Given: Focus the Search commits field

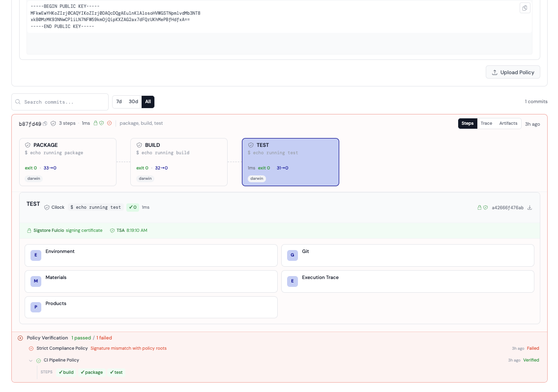Looking at the screenshot, I should (60, 102).
